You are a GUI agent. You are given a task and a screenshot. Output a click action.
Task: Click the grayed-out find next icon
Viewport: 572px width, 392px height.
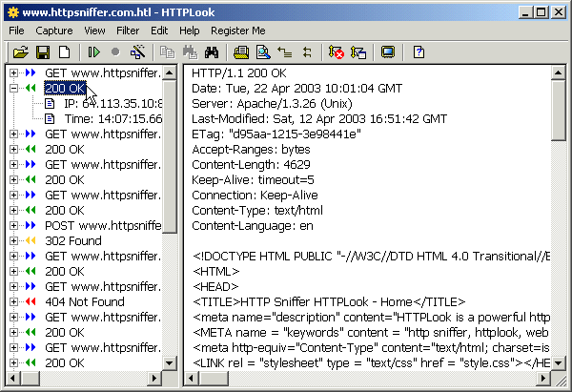pos(190,52)
